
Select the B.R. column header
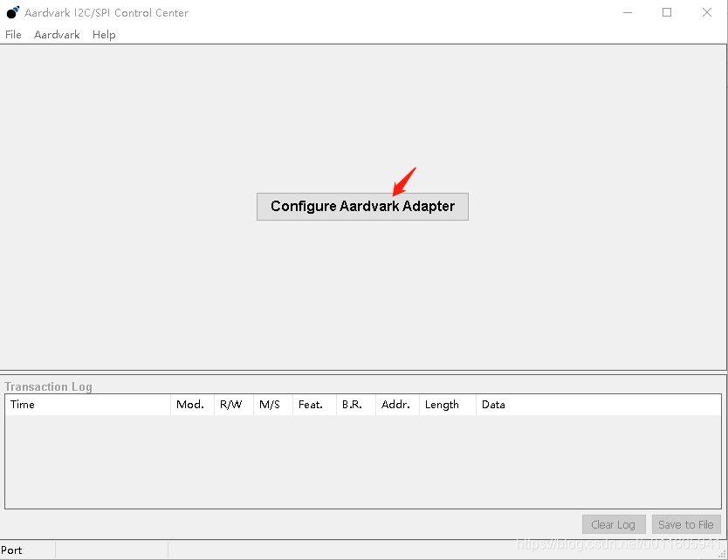[355, 405]
